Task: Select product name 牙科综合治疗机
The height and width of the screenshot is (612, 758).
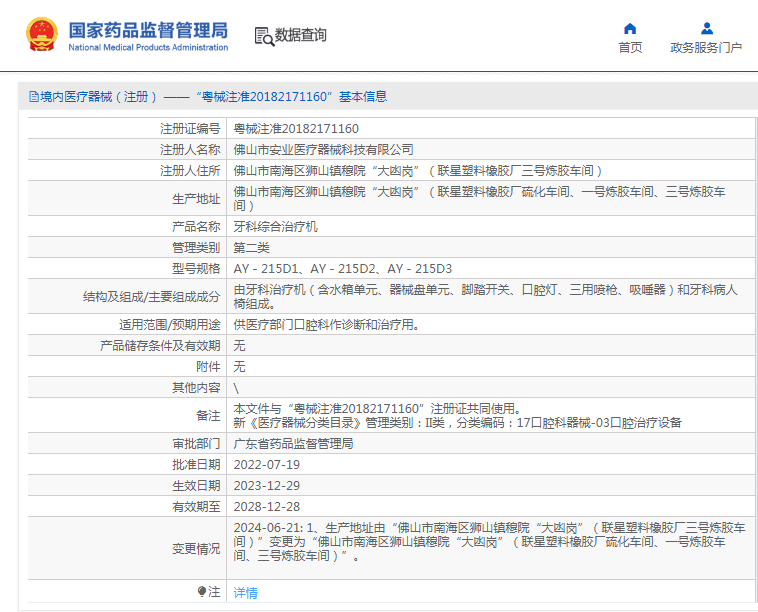Action: 276,226
